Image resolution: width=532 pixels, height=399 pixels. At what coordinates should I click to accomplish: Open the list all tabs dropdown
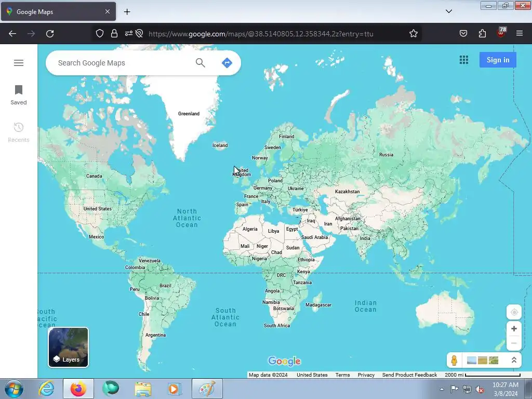tap(449, 11)
